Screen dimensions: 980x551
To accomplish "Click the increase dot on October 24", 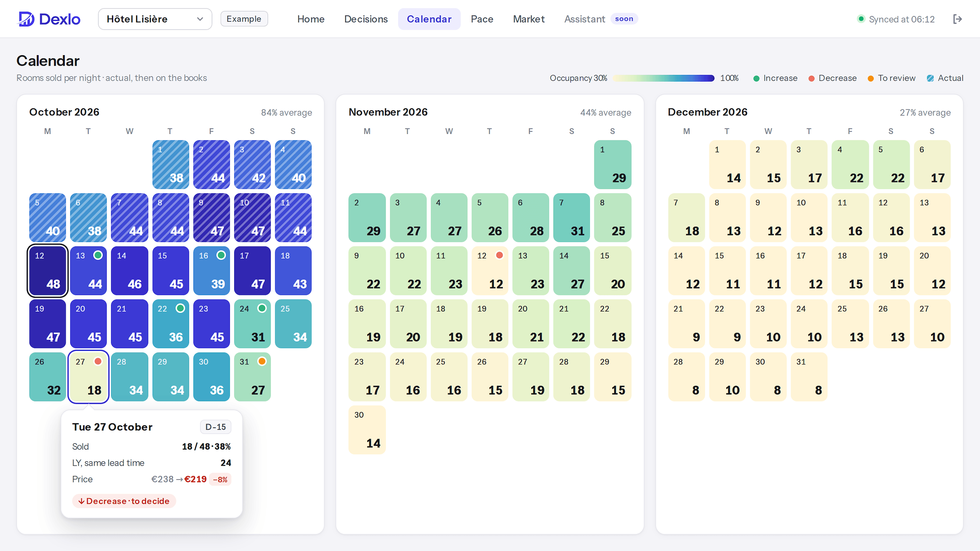I will click(x=262, y=308).
